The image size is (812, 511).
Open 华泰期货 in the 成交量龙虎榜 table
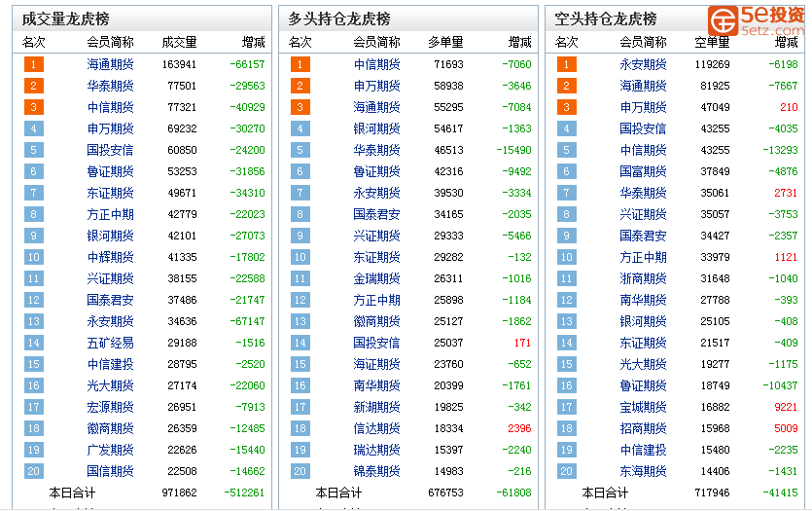click(x=110, y=86)
